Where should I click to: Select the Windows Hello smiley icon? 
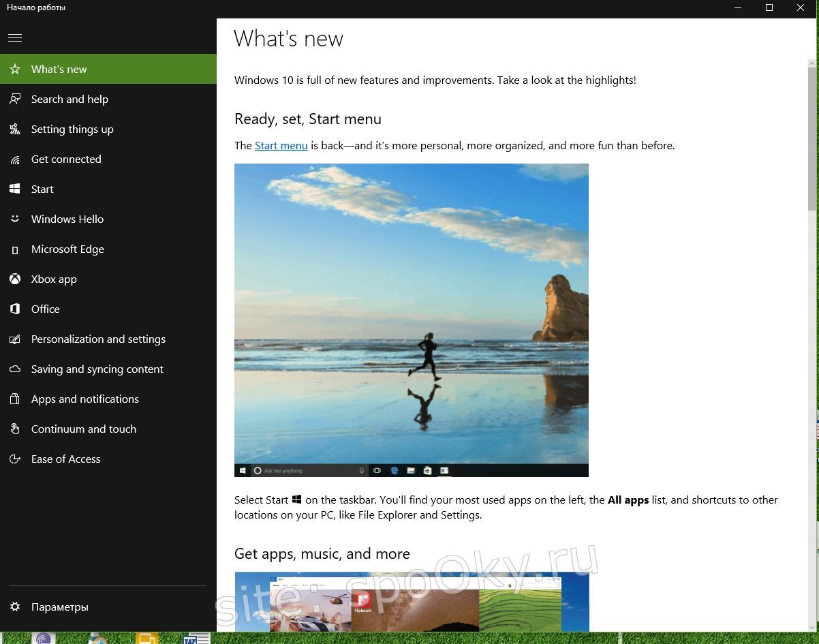tap(15, 219)
